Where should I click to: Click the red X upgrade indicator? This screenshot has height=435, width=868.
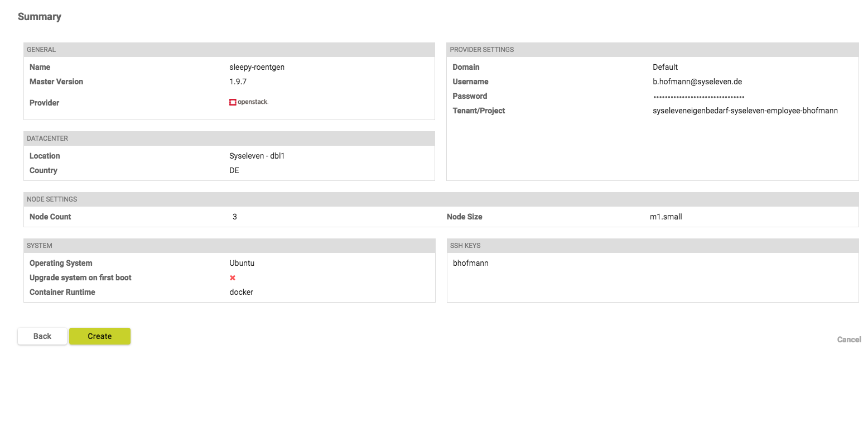click(x=233, y=278)
